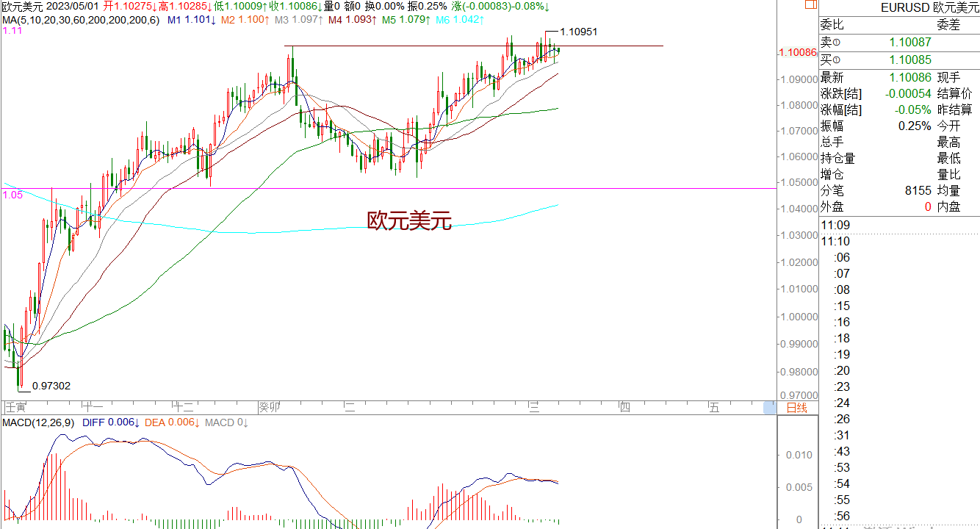Viewport: 980px width, 529px height.
Task: Click the 高1.10285 high price
Action: tap(186, 7)
